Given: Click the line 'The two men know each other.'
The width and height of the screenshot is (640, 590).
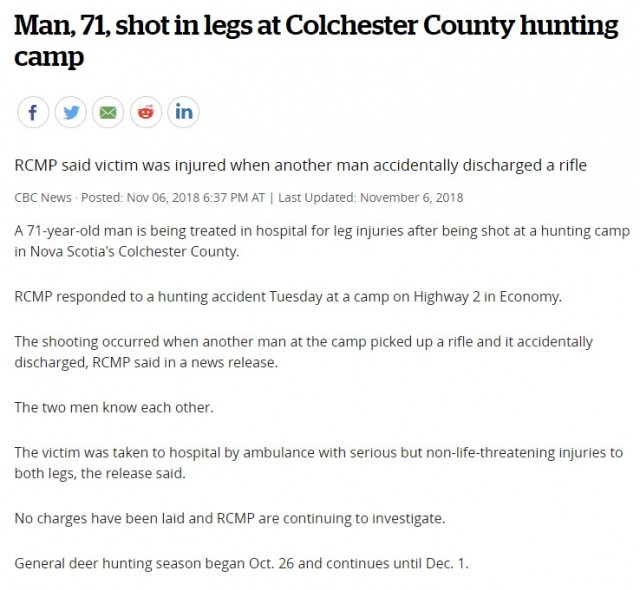Looking at the screenshot, I should click(x=114, y=407).
